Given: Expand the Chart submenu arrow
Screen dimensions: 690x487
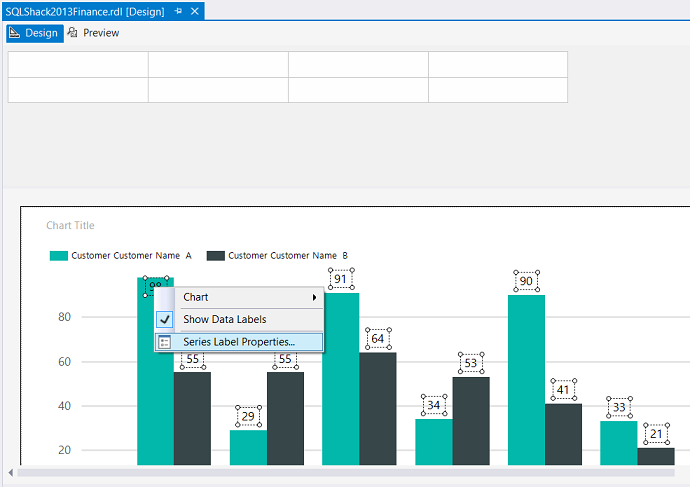Looking at the screenshot, I should [x=315, y=298].
